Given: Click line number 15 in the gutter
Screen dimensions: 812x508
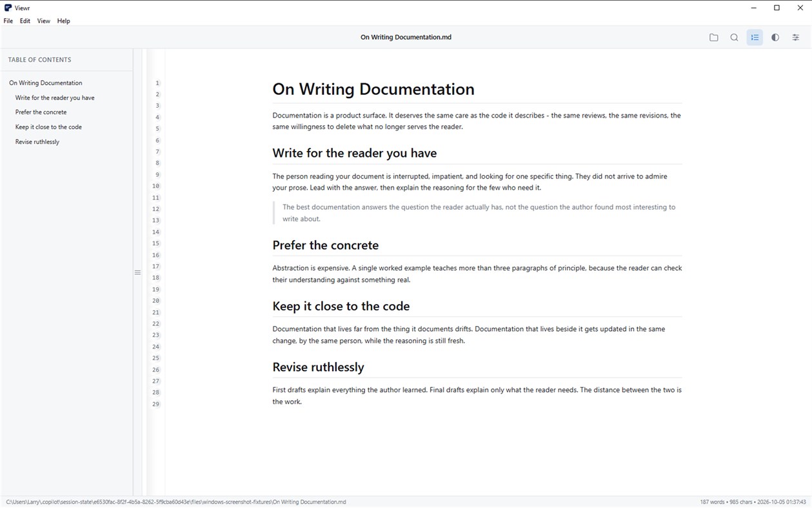Looking at the screenshot, I should point(155,243).
